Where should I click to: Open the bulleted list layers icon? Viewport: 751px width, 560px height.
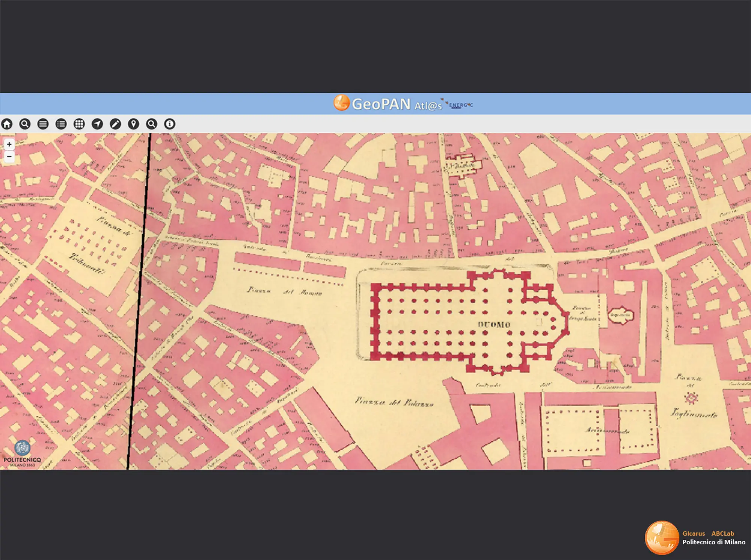(x=61, y=124)
